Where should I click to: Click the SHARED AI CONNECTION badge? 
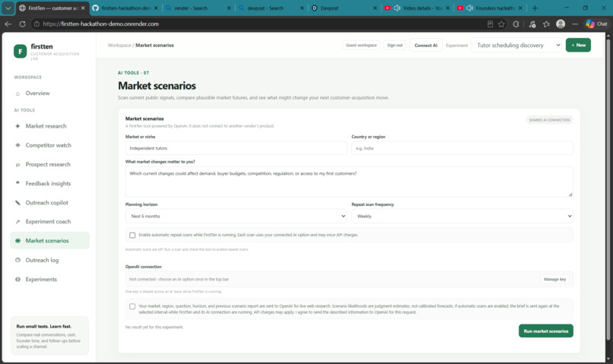point(549,120)
